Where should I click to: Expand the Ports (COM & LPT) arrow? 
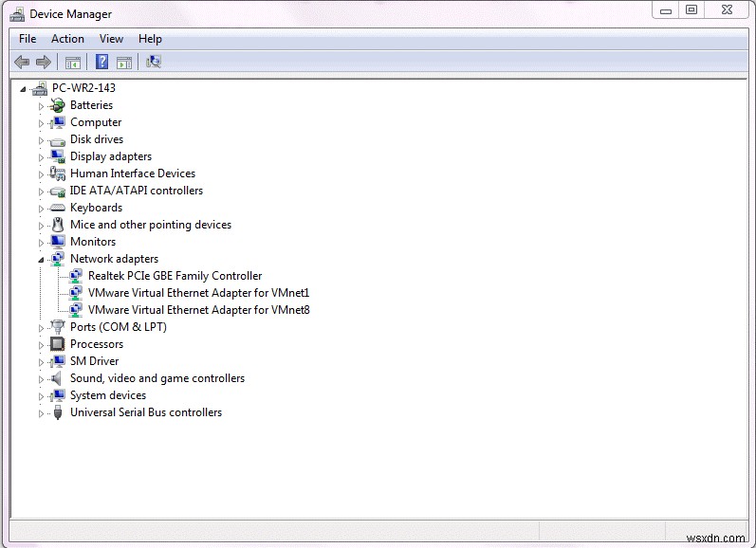pos(41,328)
